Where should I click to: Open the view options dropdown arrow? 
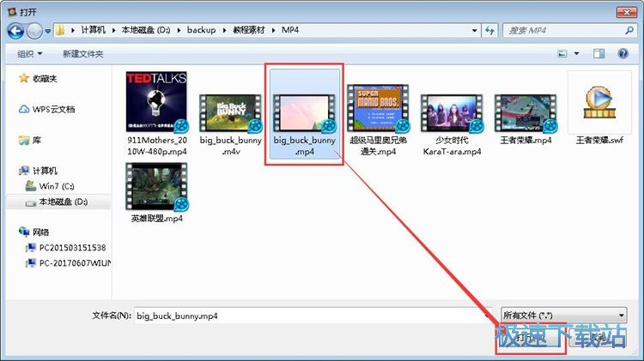(x=577, y=54)
